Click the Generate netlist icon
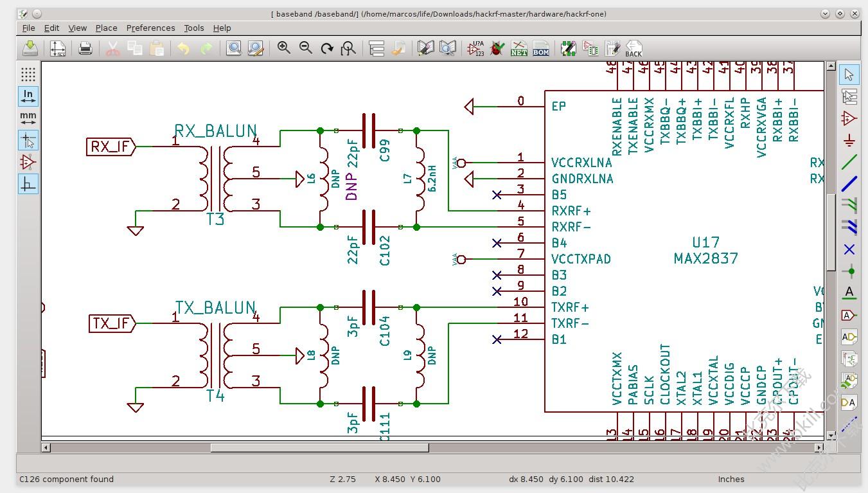 click(518, 48)
